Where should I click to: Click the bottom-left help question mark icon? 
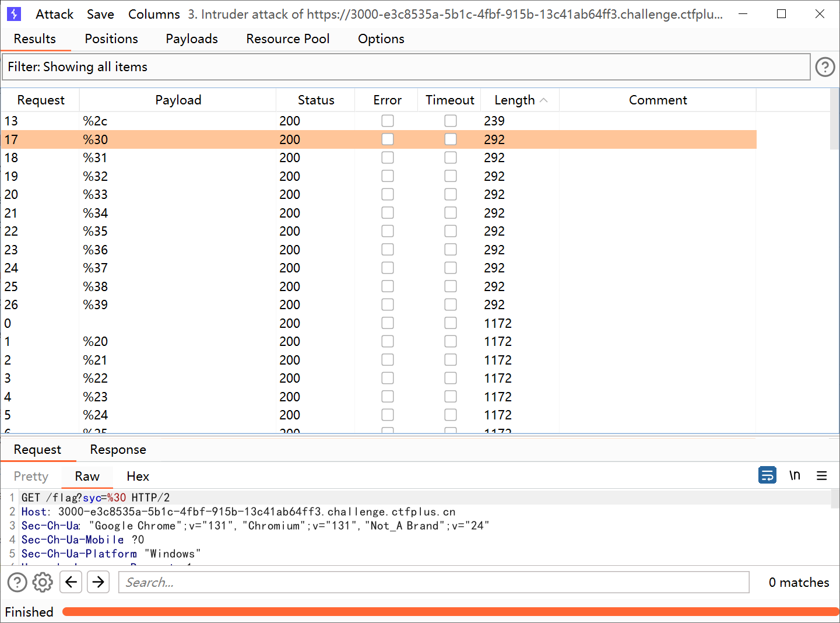[x=17, y=582]
